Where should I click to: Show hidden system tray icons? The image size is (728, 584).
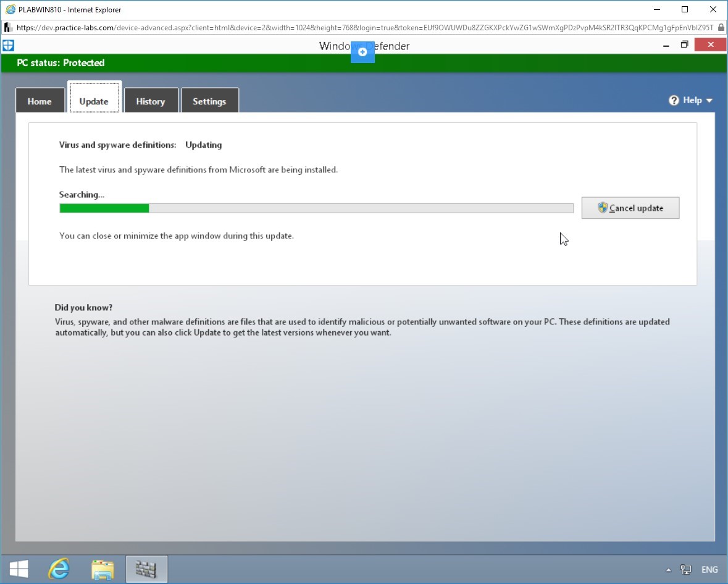[669, 570]
